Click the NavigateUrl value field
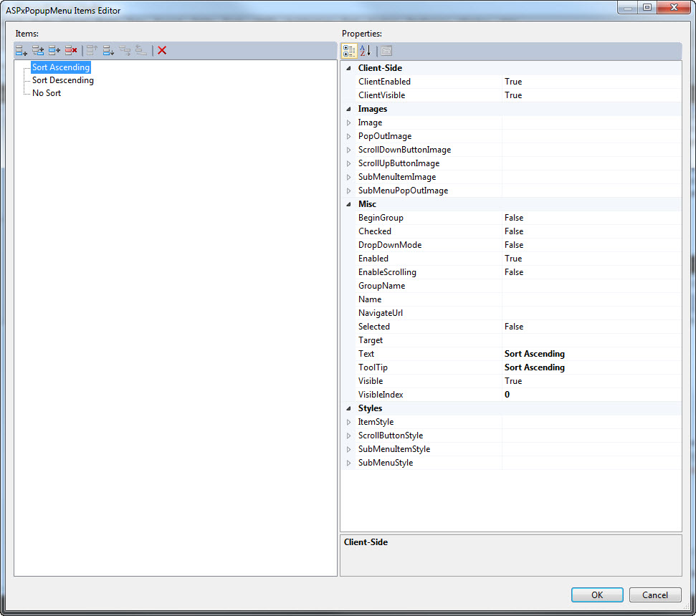The height and width of the screenshot is (616, 696). click(591, 313)
